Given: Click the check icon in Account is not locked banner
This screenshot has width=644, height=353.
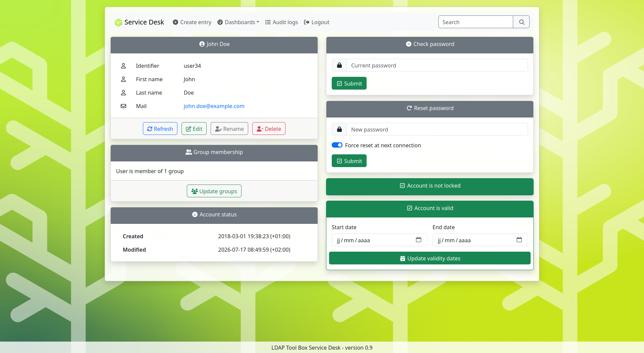Looking at the screenshot, I should [402, 186].
